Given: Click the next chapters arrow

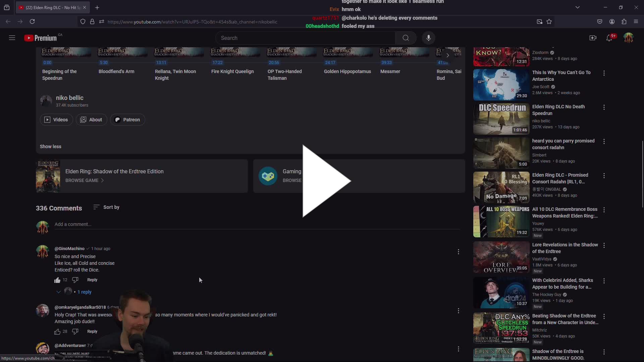Looking at the screenshot, I should pyautogui.click(x=447, y=55).
